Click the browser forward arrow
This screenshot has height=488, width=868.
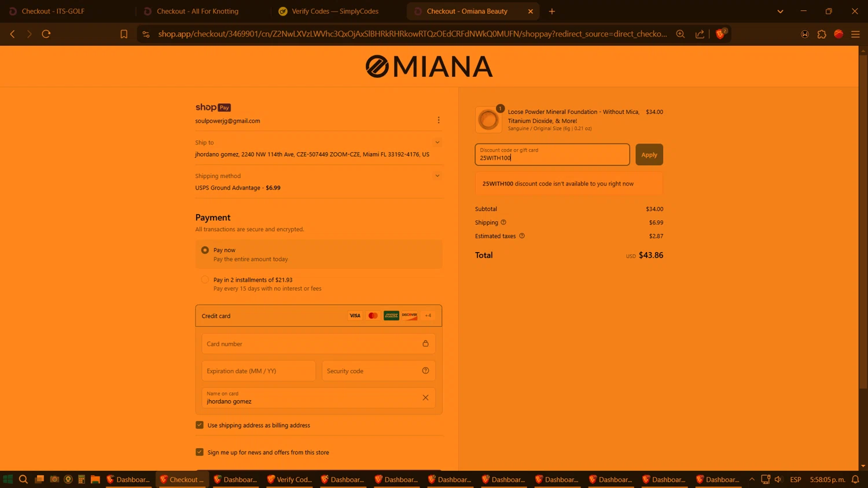tap(29, 34)
